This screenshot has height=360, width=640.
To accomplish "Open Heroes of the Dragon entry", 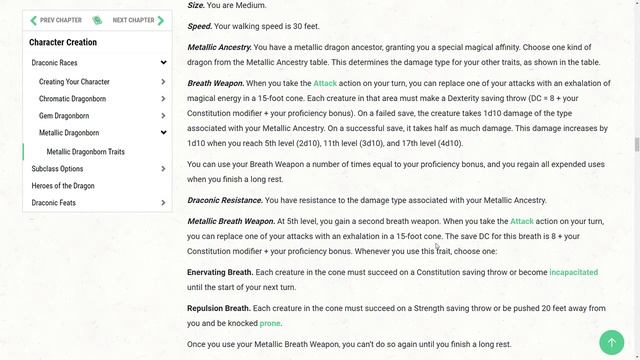I will [x=63, y=186].
